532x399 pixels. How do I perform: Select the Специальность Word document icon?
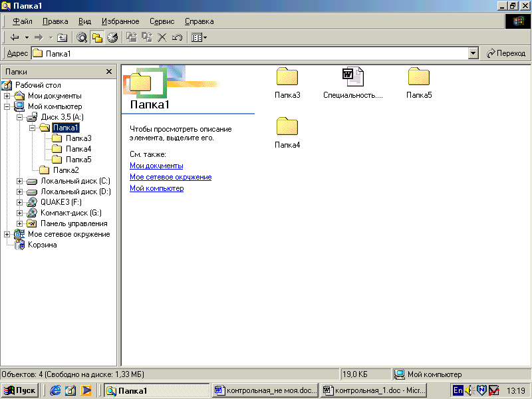(353, 76)
